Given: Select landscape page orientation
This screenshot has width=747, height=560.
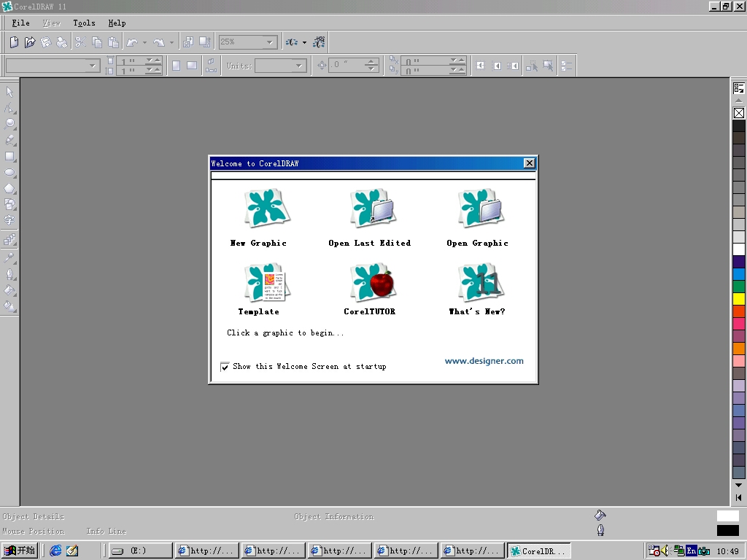Looking at the screenshot, I should point(192,66).
